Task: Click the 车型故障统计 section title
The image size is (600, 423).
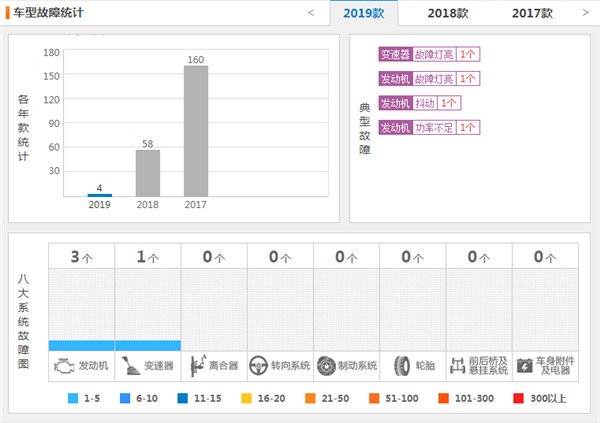Action: click(x=48, y=13)
